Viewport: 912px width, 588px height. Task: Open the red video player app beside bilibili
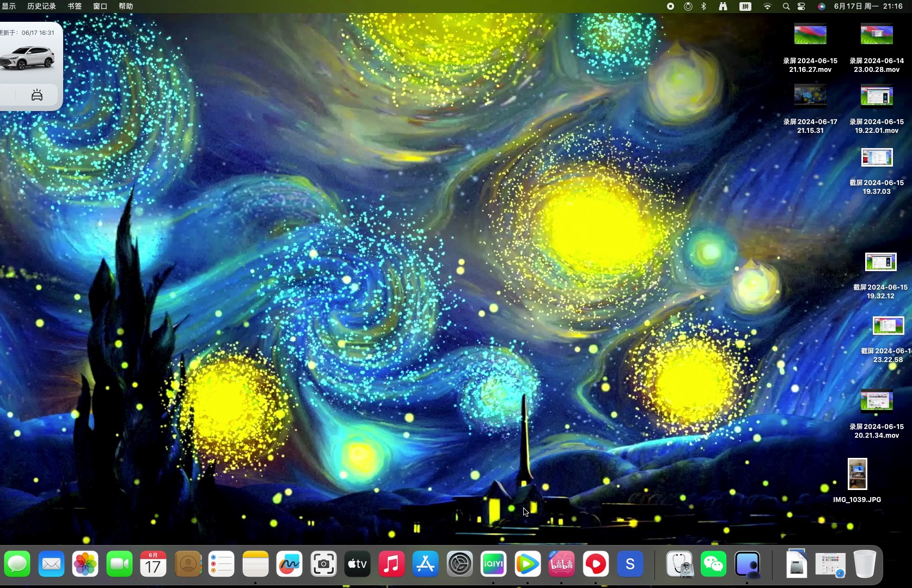pos(596,564)
